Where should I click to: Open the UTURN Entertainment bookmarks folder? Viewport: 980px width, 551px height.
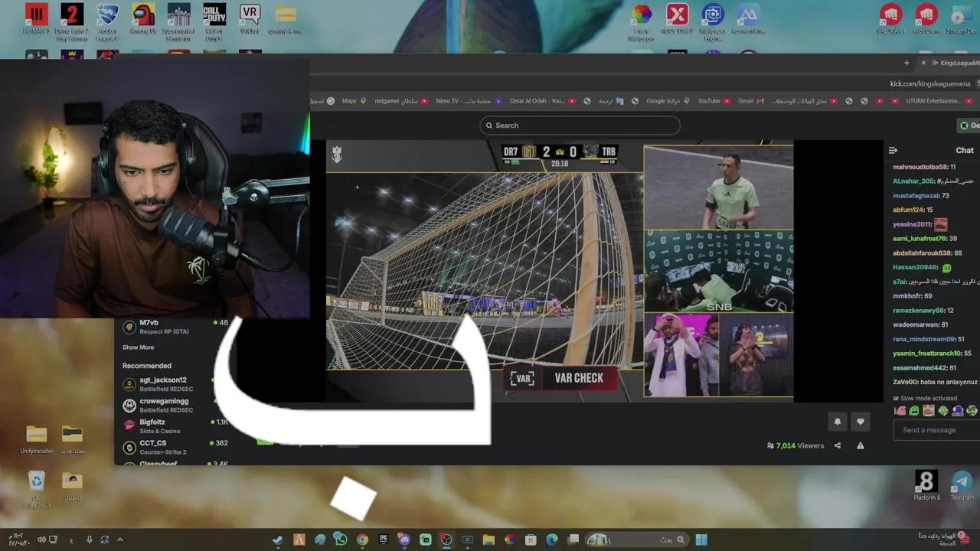(933, 100)
